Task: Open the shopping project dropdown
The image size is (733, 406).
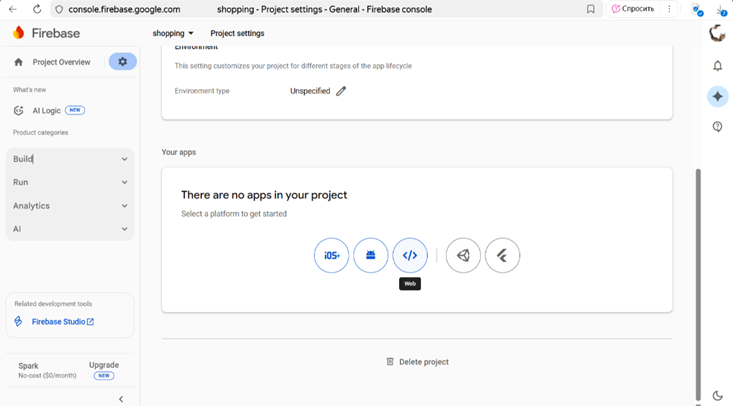Action: pos(173,33)
